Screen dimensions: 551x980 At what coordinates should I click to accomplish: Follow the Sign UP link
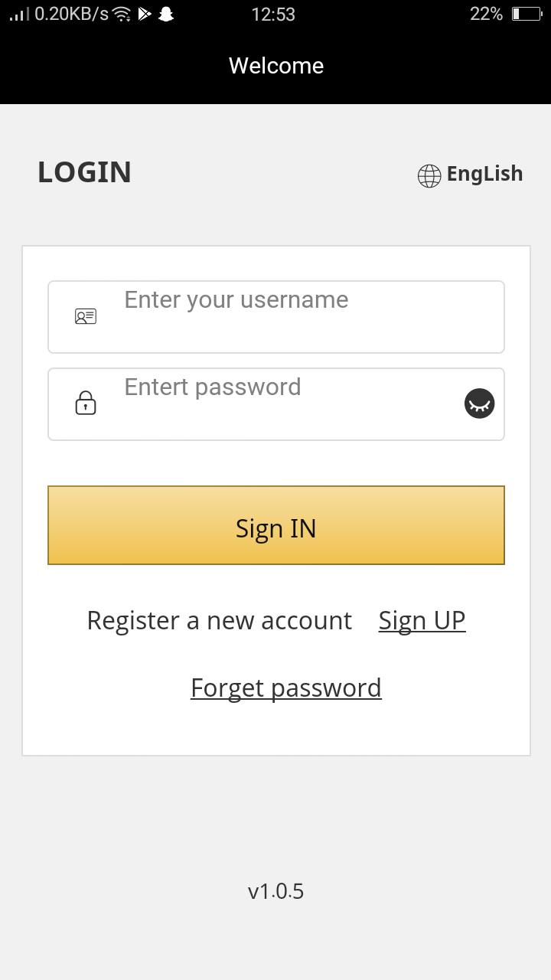tap(422, 620)
